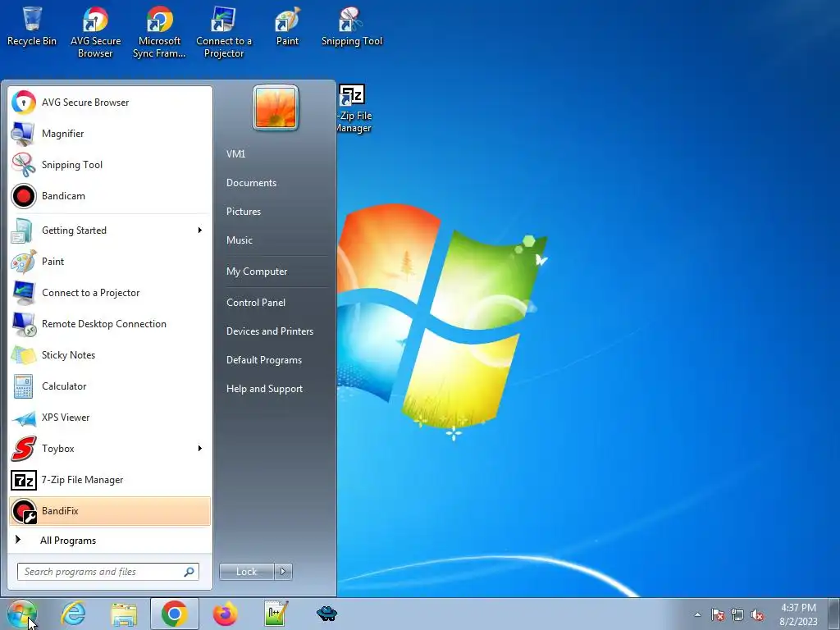Launch Sticky Notes
Viewport: 840px width, 630px height.
[110, 354]
